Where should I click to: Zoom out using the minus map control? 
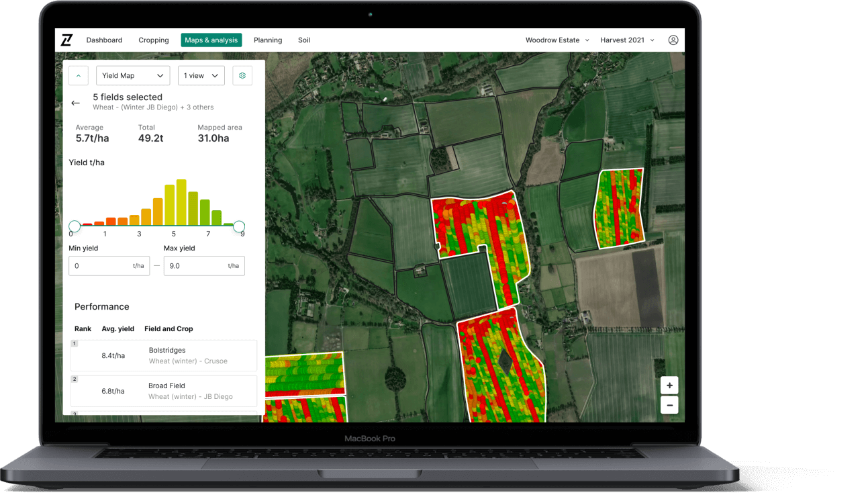(669, 405)
